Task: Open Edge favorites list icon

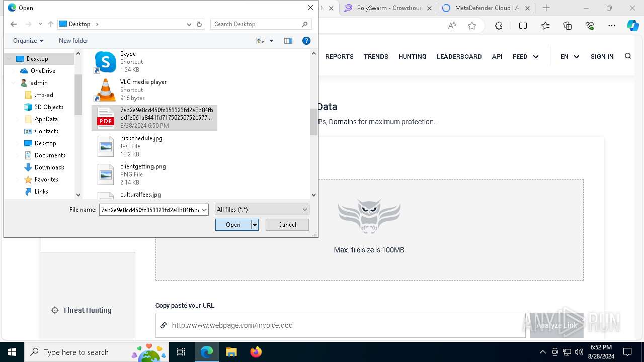Action: click(x=545, y=26)
